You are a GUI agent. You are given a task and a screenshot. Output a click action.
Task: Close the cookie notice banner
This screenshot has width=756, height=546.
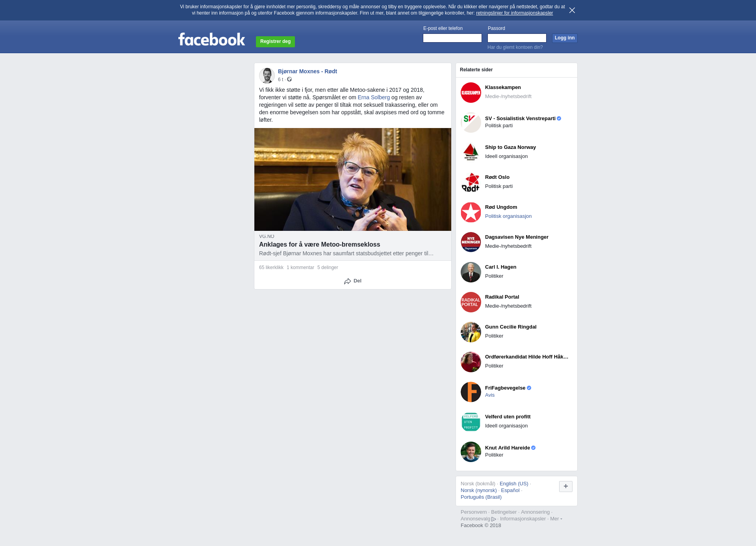572,10
